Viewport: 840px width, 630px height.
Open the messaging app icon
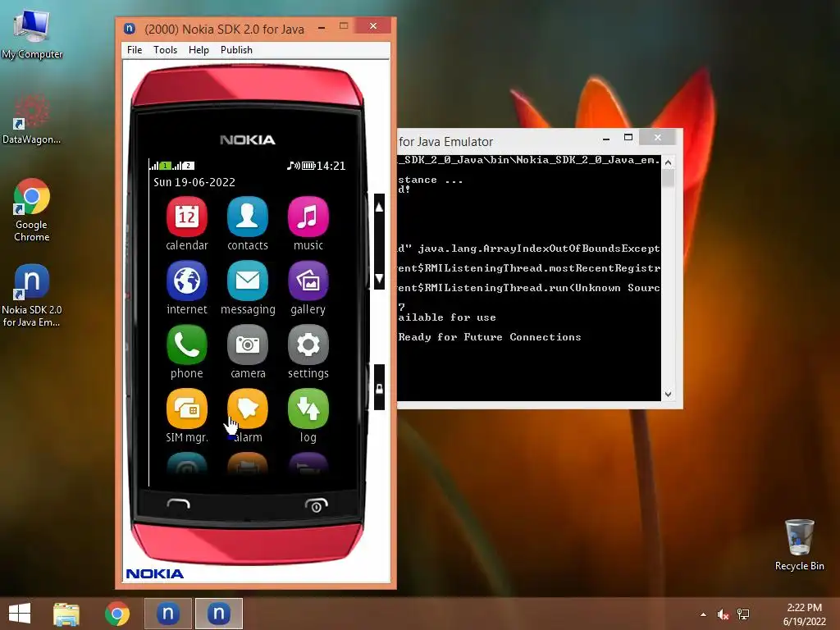click(248, 281)
